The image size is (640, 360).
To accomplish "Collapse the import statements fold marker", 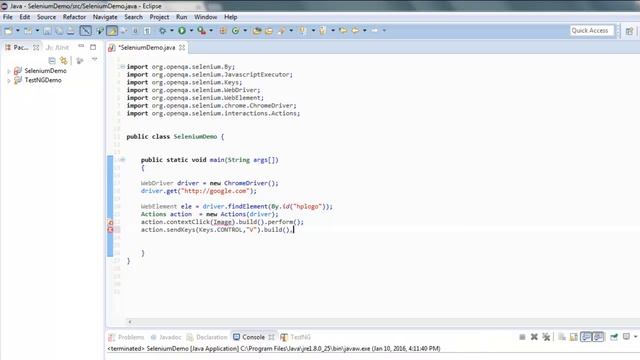I will coord(122,67).
